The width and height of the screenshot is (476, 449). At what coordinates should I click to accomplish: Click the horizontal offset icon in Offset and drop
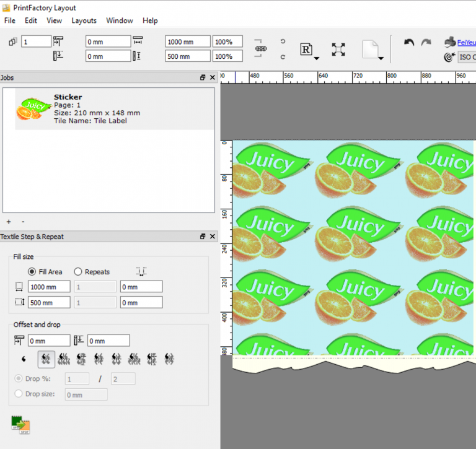19,340
